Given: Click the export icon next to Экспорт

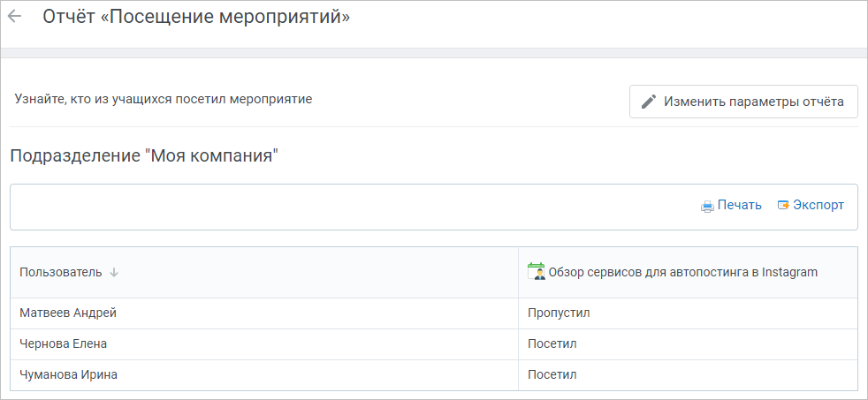Looking at the screenshot, I should point(783,205).
